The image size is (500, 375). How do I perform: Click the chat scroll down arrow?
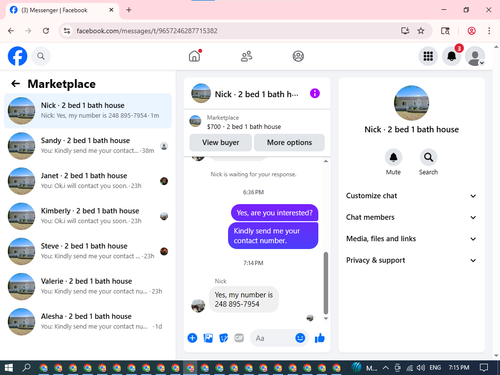[x=326, y=318]
